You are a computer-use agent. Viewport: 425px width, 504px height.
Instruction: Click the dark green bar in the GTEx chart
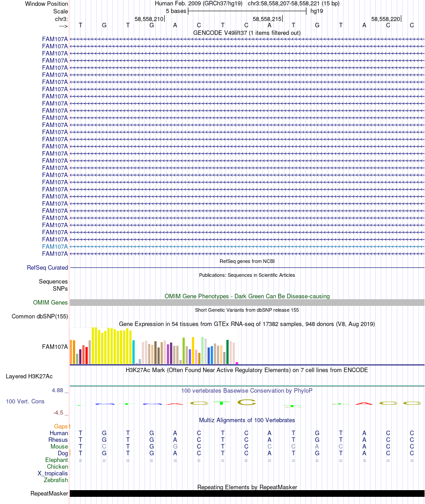(x=228, y=352)
